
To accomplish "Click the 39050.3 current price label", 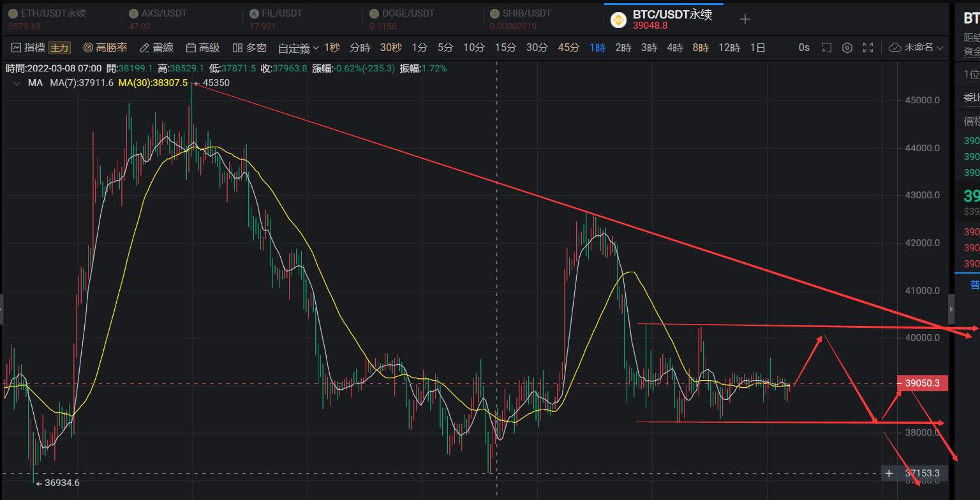I will point(922,383).
